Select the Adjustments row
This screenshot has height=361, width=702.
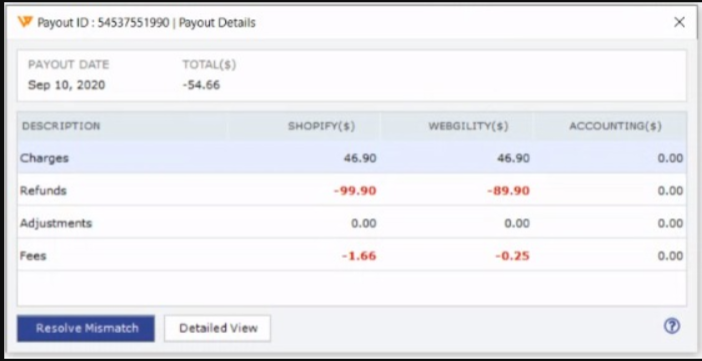click(x=351, y=223)
